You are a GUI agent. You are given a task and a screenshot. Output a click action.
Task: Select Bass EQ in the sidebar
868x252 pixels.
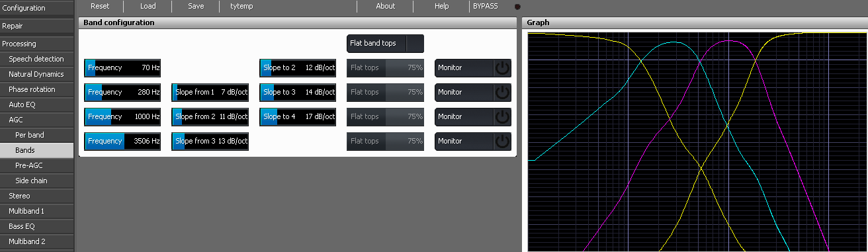pos(37,226)
